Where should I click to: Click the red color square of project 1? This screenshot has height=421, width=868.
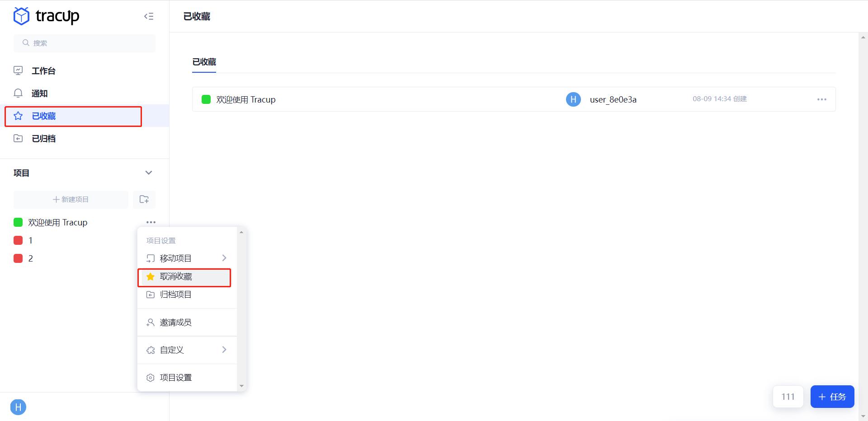18,240
